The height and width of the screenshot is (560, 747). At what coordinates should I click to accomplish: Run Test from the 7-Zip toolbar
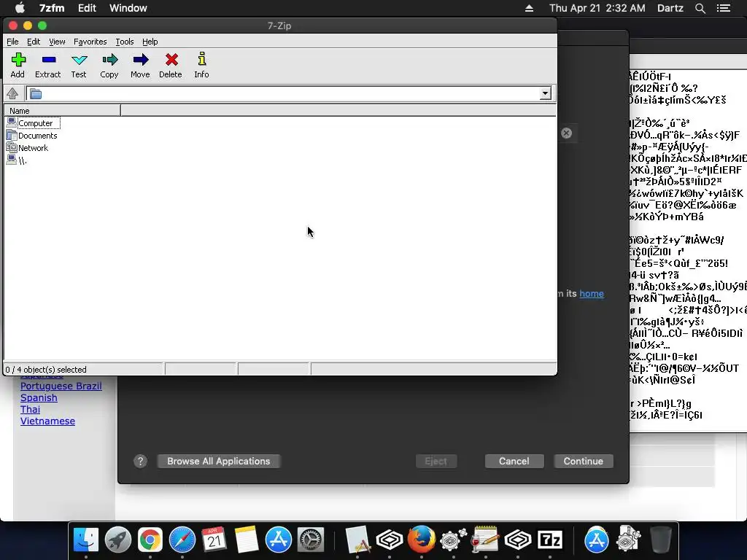click(x=79, y=60)
